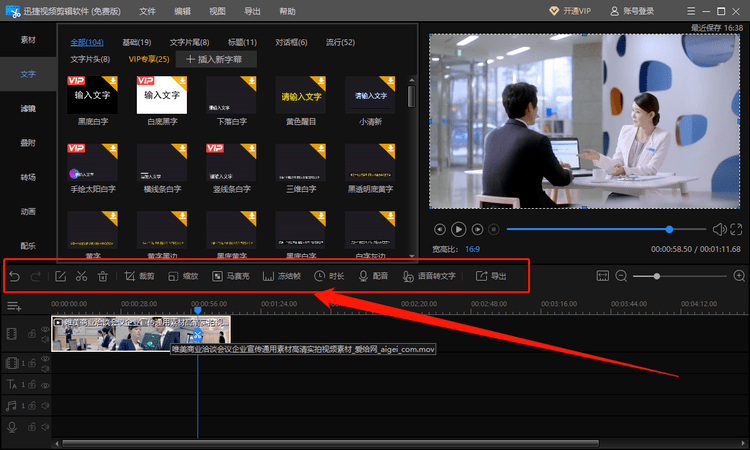Screen dimensions: 750x450
Task: Open the 文件 menu
Action: pos(147,11)
